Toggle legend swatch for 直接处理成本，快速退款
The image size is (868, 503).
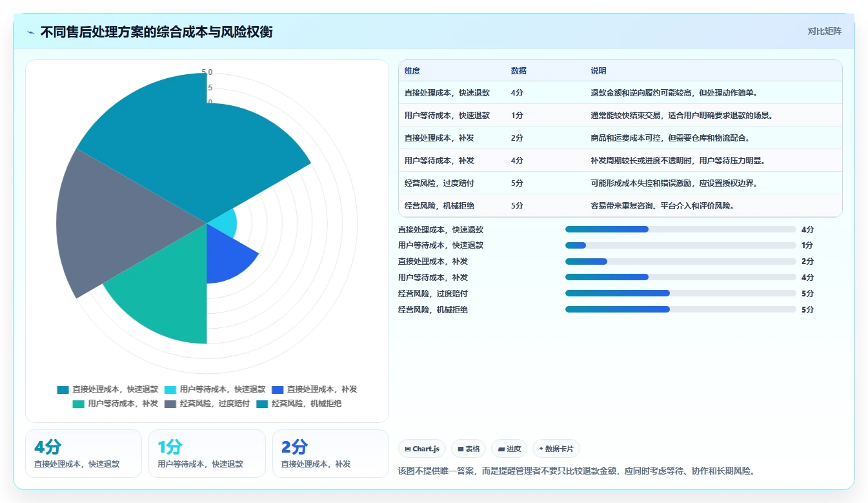point(63,389)
